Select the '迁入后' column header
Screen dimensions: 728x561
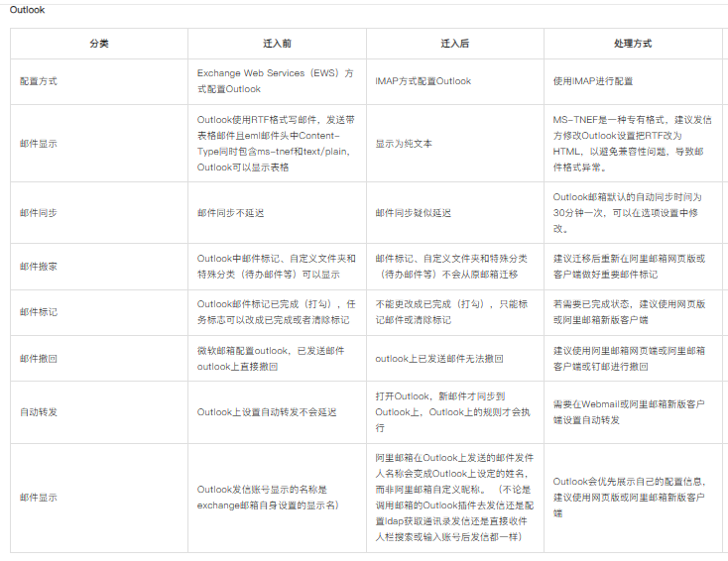[x=455, y=44]
